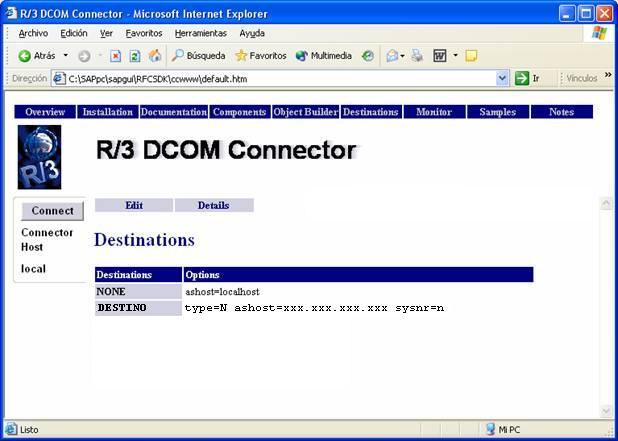Open the Components tab
Viewport: 618px width, 441px height.
click(240, 112)
